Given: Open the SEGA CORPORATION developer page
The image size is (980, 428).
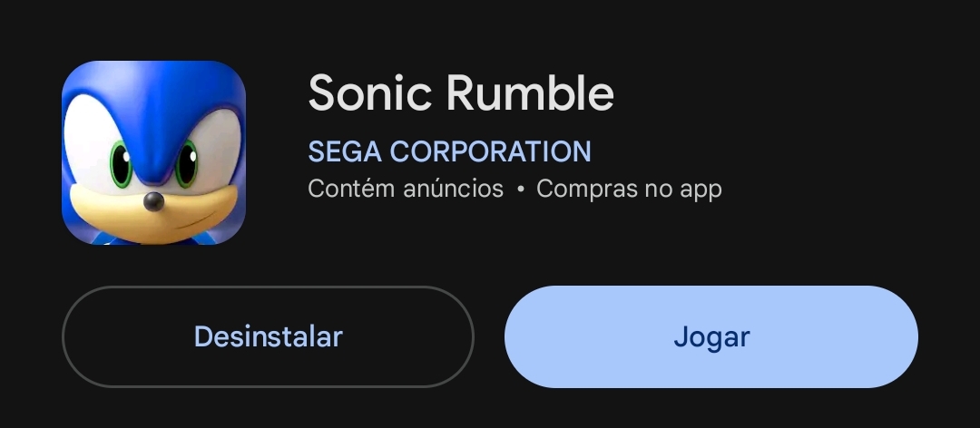Looking at the screenshot, I should 449,151.
